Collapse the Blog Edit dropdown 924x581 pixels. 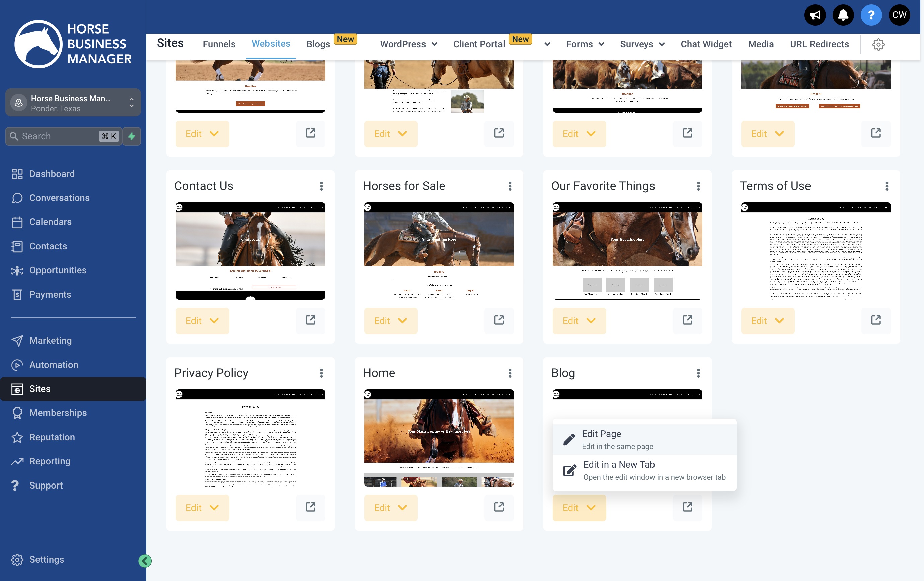[579, 508]
